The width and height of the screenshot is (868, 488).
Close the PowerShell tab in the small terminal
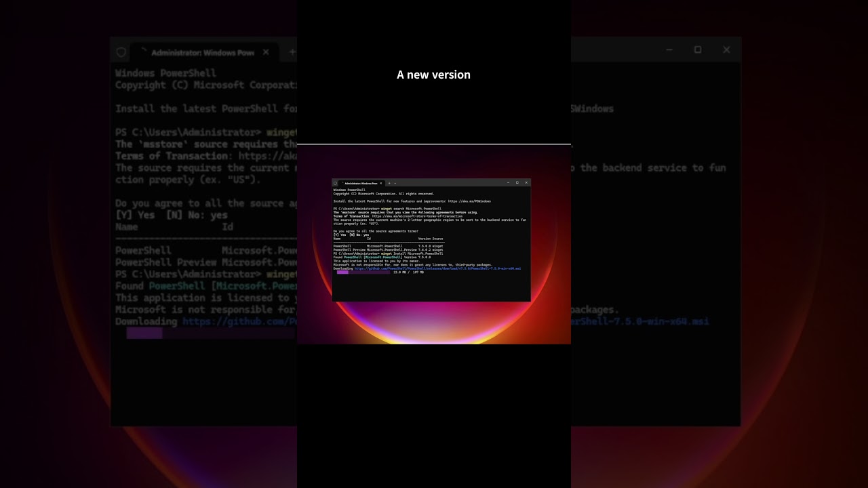[x=381, y=183]
